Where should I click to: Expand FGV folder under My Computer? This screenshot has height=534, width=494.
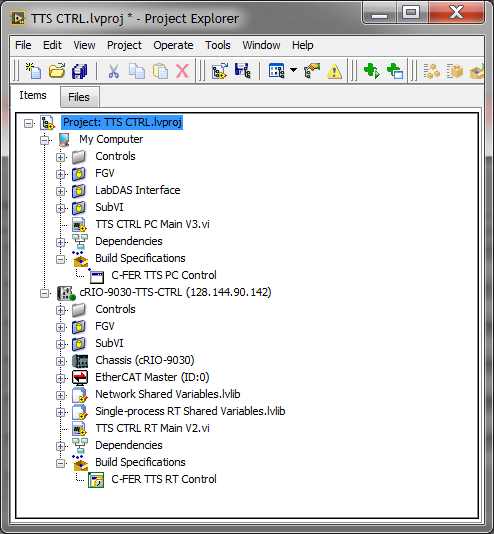(x=61, y=174)
